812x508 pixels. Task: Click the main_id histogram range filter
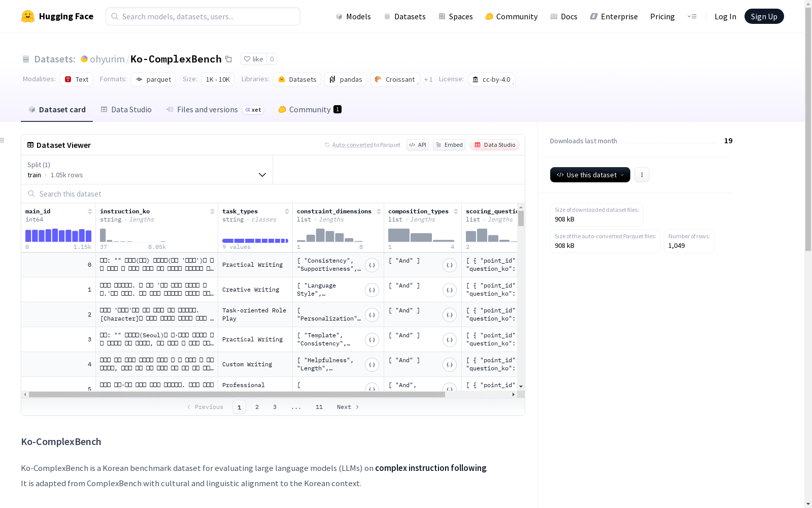click(58, 235)
